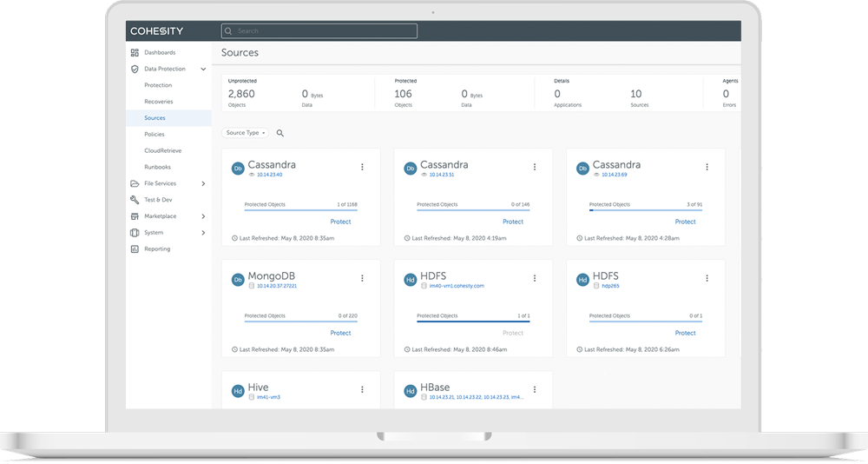Open the Source Type dropdown filter

(x=246, y=133)
